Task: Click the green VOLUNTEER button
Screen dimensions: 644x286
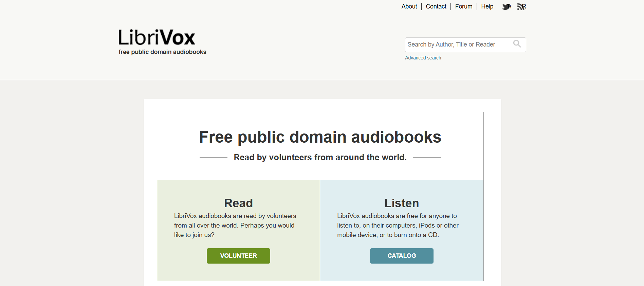Action: coord(238,256)
